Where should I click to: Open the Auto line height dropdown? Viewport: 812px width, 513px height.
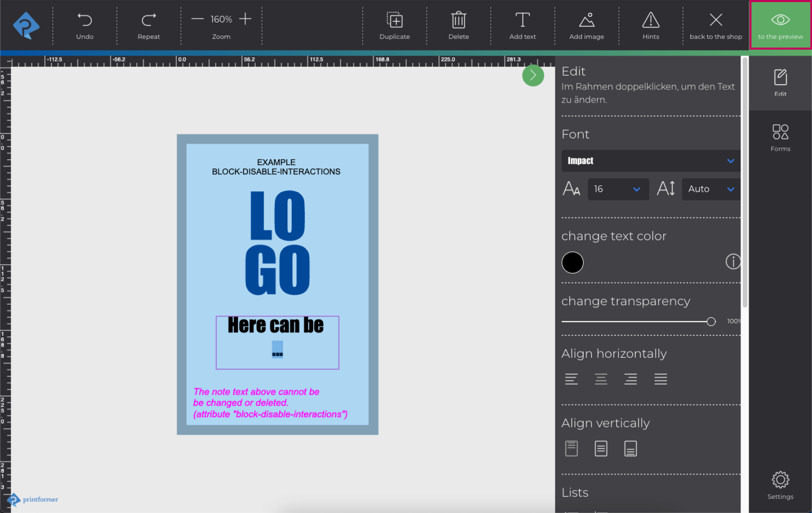click(711, 189)
